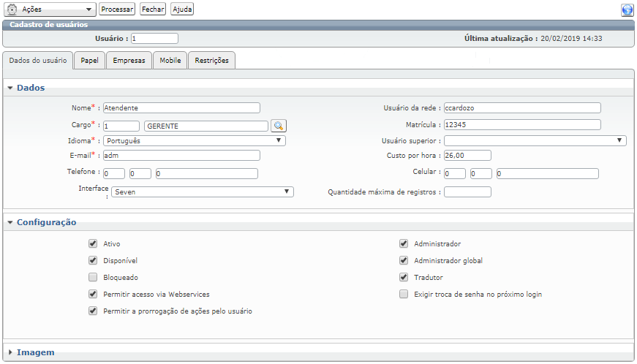Image resolution: width=637 pixels, height=364 pixels.
Task: Click the gear icon beside Ações
Action: [12, 10]
